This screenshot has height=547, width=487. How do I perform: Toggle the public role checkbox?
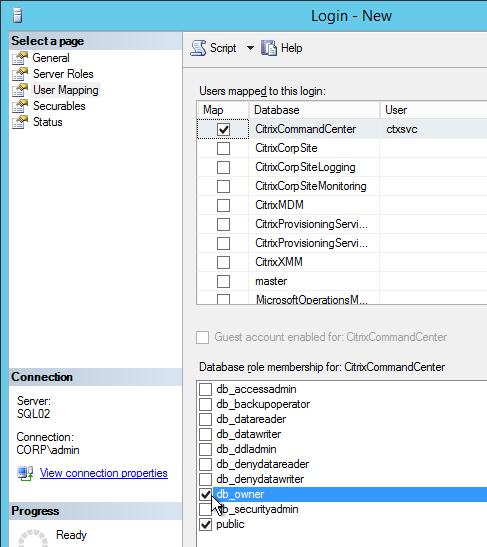205,524
